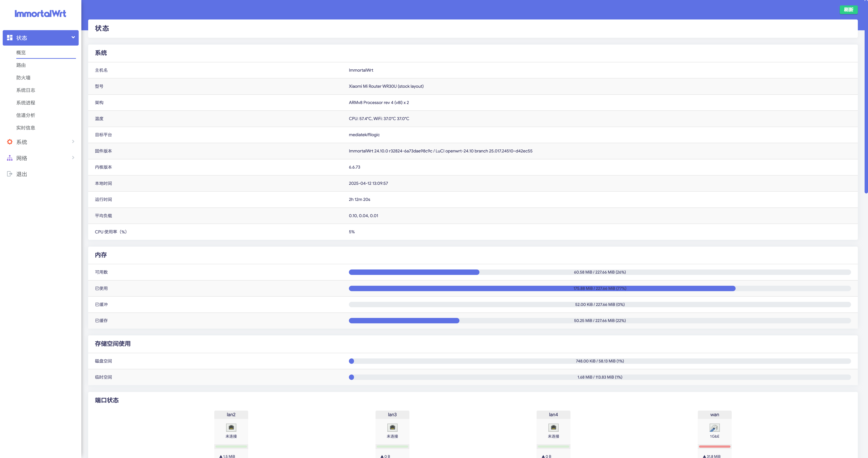The image size is (868, 458).
Task: Click the lan3 ethernet port icon
Action: pos(392,427)
